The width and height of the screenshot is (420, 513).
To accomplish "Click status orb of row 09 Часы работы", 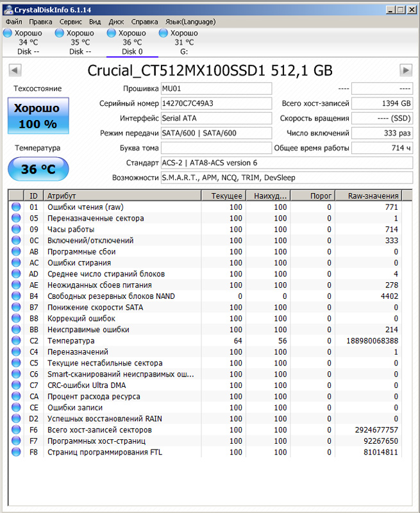I will point(16,229).
